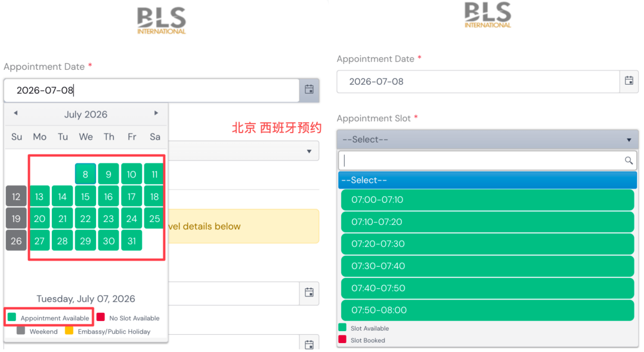
Task: Select July 10 in the calendar
Action: (x=131, y=174)
